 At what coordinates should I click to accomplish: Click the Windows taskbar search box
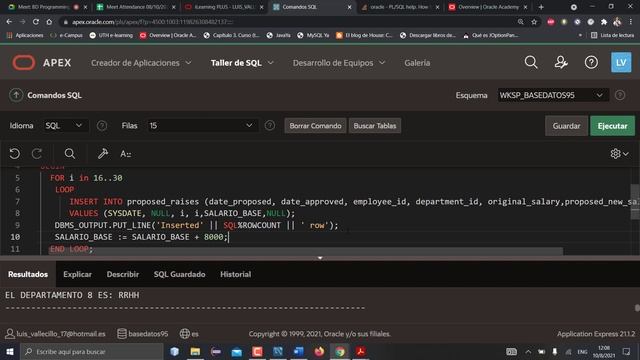91,351
